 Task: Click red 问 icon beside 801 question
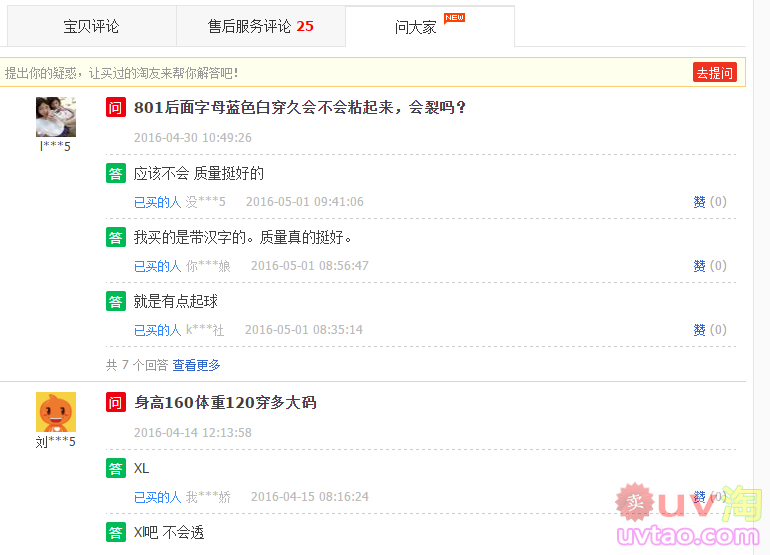(116, 108)
